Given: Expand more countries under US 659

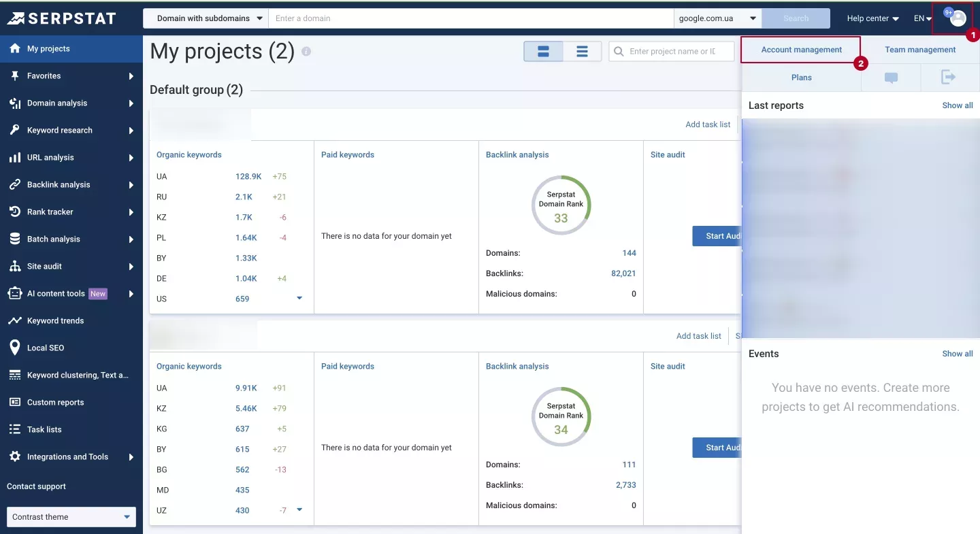Looking at the screenshot, I should (299, 299).
